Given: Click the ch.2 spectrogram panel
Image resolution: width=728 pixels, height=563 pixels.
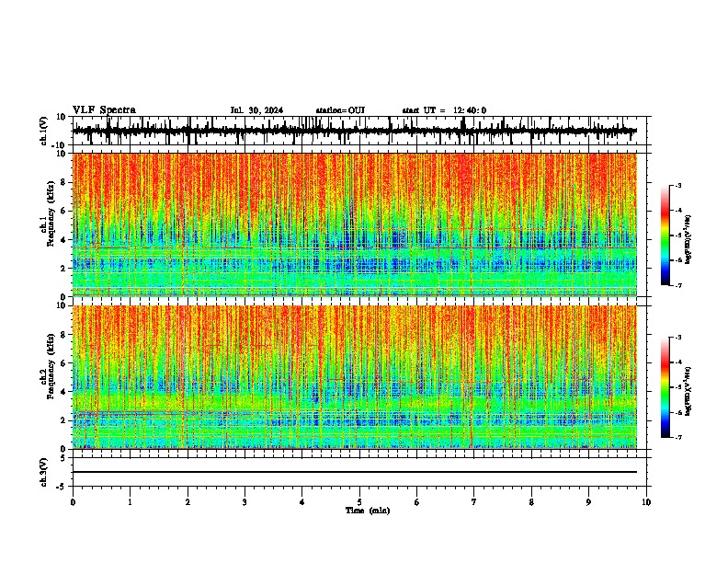Looking at the screenshot, I should tap(355, 377).
